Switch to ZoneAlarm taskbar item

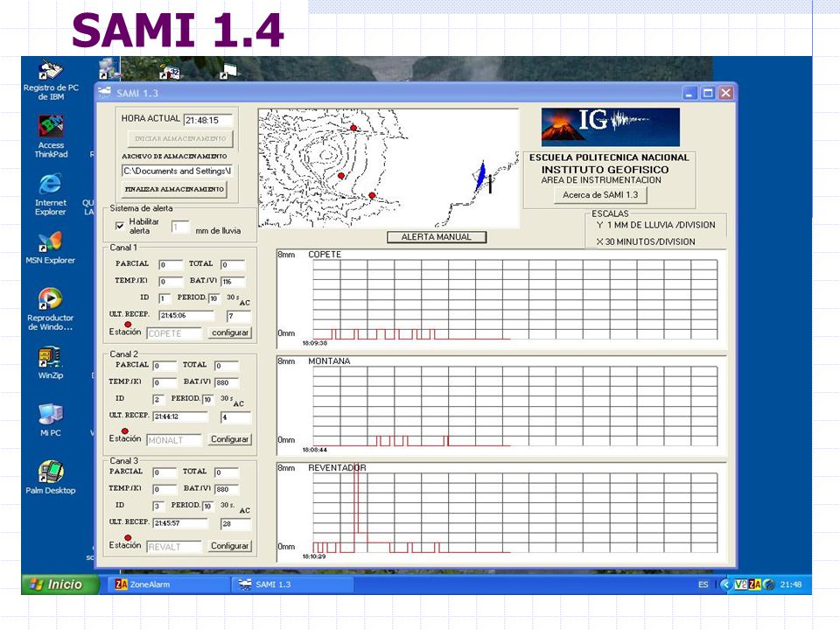(x=169, y=584)
